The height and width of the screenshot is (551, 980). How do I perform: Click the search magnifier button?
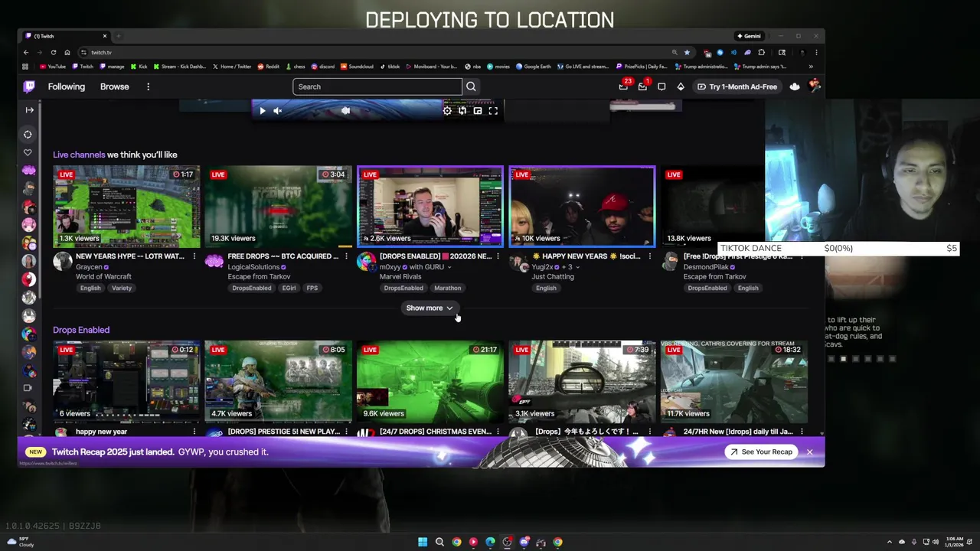pos(471,86)
